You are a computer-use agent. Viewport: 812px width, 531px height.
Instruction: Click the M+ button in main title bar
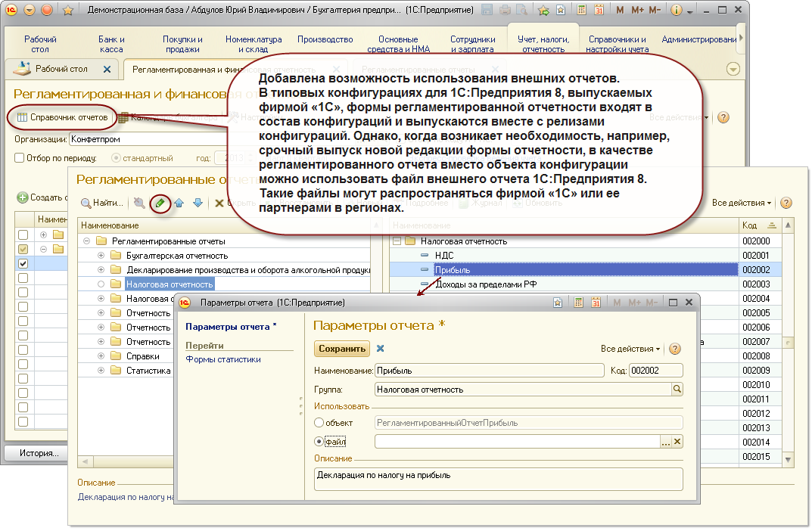(637, 10)
